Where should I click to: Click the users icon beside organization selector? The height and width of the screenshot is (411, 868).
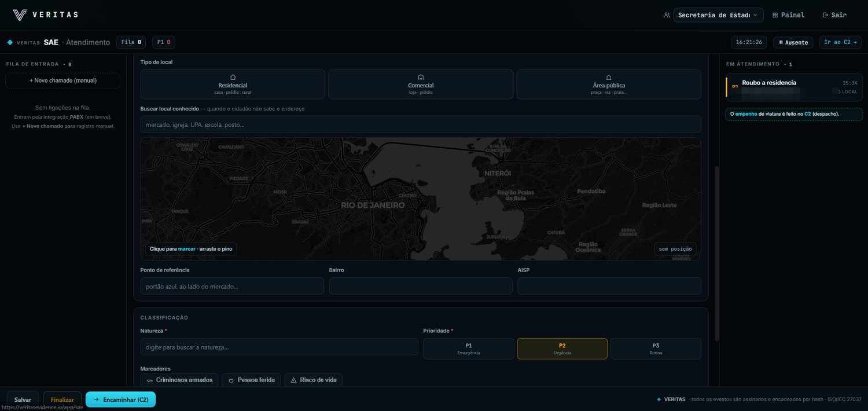(667, 15)
